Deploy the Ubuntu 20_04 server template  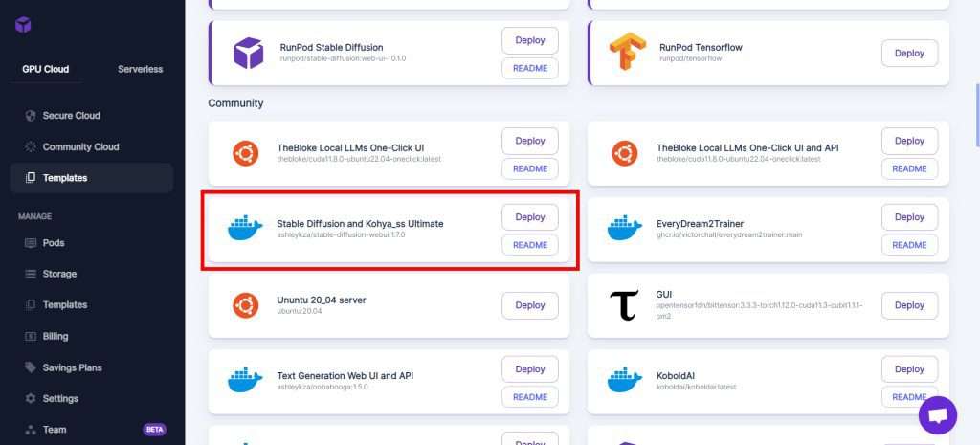530,305
